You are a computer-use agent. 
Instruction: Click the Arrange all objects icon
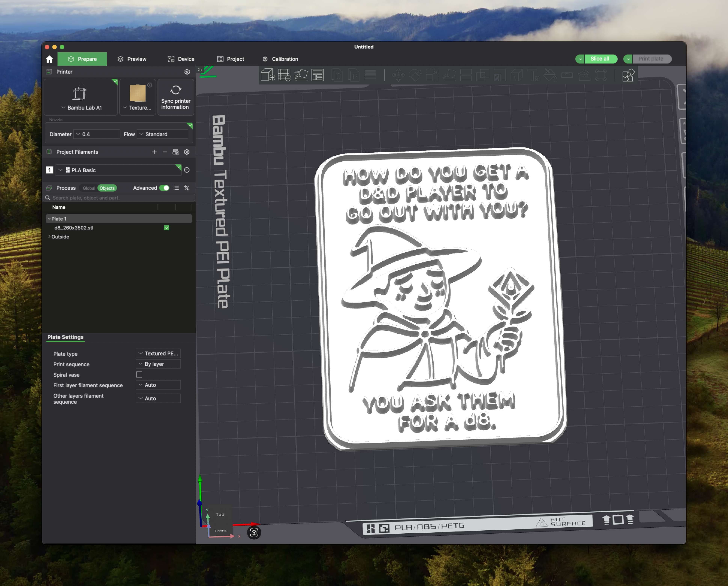(317, 75)
